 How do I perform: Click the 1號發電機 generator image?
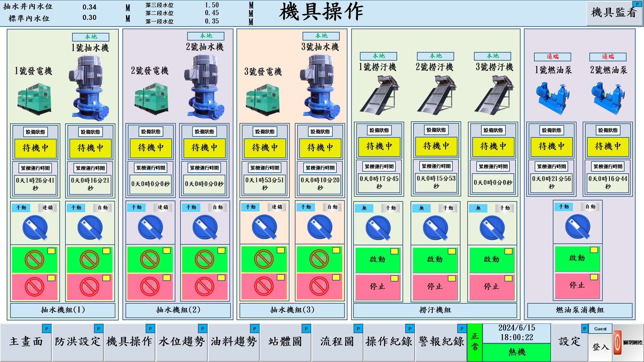coord(35,98)
